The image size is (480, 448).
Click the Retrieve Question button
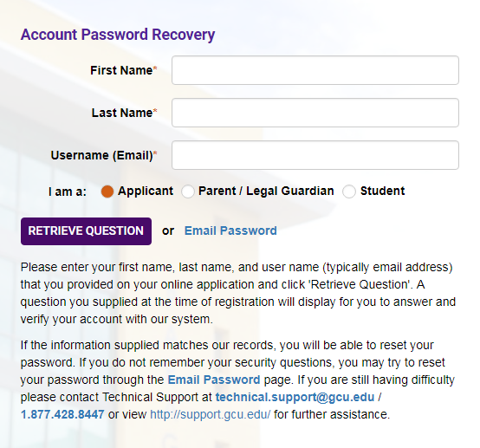tap(86, 231)
